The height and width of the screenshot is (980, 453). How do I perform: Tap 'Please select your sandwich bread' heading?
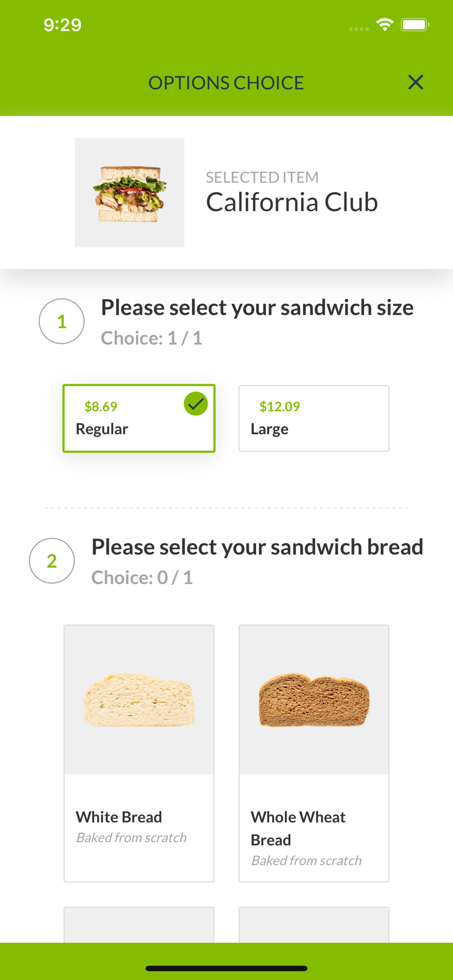point(257,547)
